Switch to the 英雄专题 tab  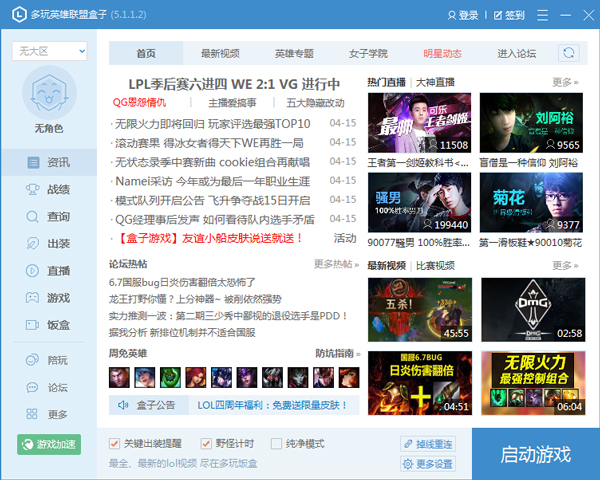pyautogui.click(x=294, y=53)
